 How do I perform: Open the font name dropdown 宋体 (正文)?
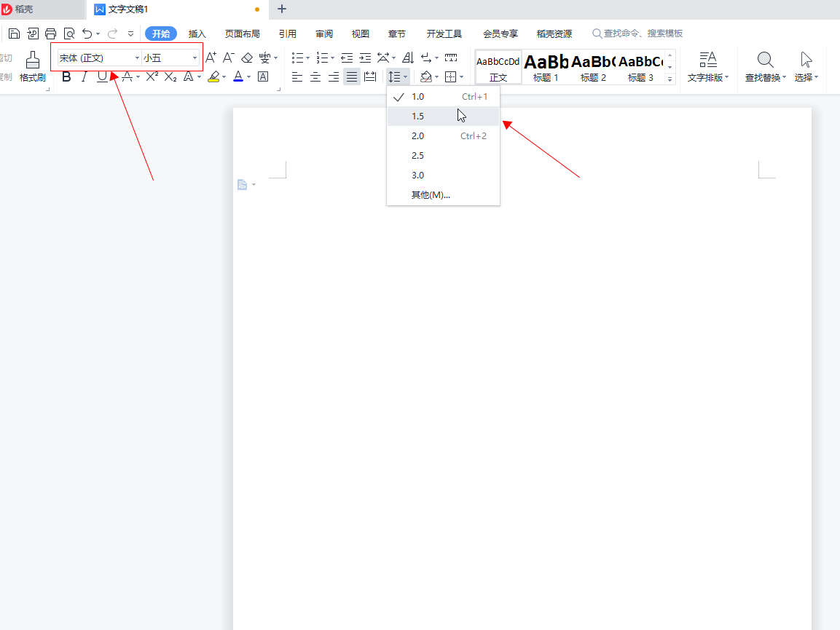click(x=98, y=58)
